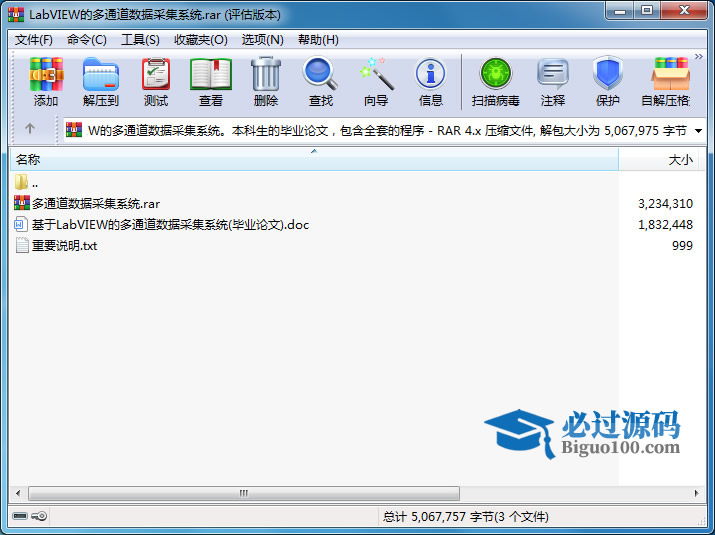Viewport: 715px width, 535px height.
Task: Launch the 向导 (Wizard) wand icon
Action: (376, 81)
